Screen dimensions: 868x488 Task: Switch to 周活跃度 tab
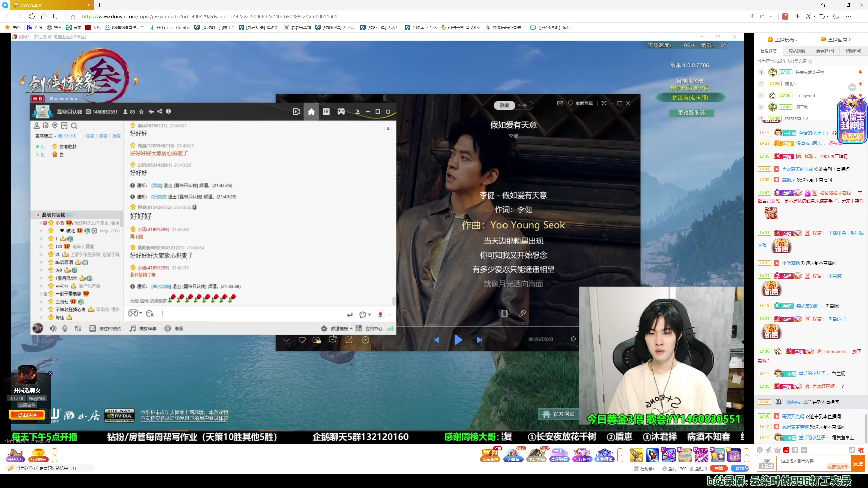796,51
